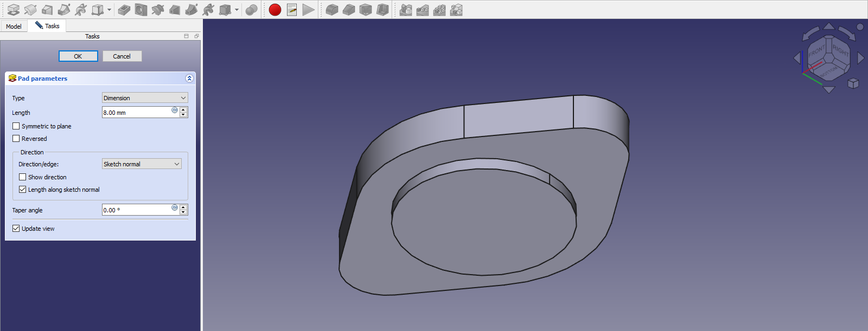Check the Reversed option
The image size is (868, 331).
[x=16, y=139]
